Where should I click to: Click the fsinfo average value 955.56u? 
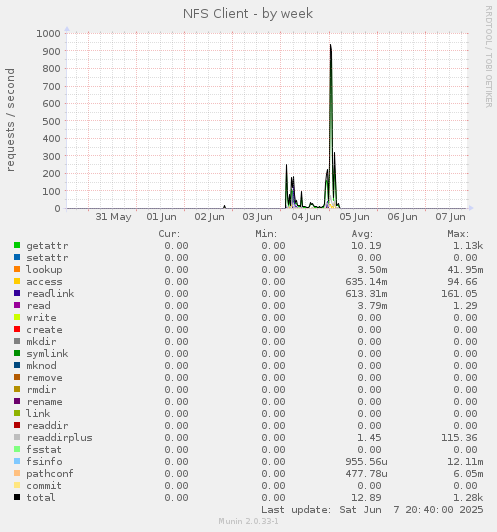pos(366,462)
